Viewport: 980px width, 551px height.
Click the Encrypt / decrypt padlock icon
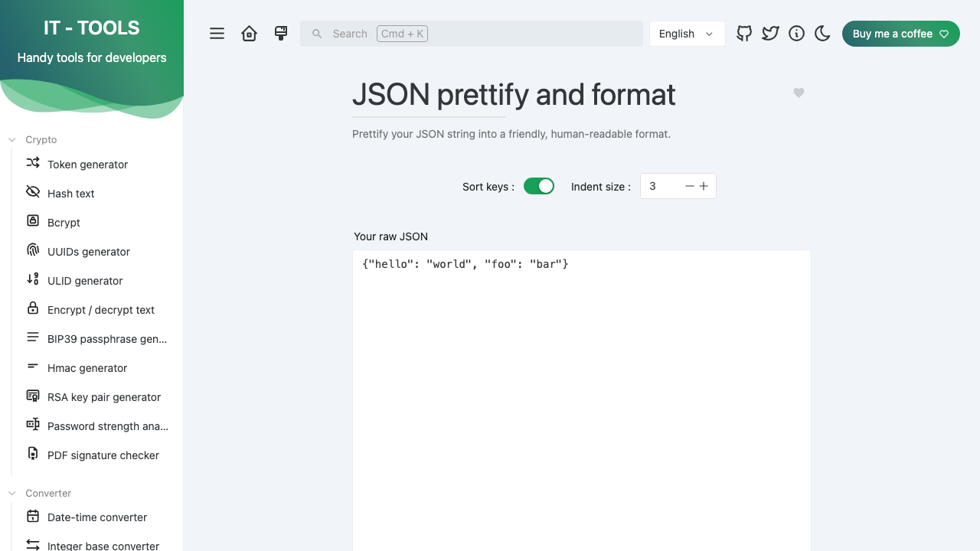click(x=33, y=308)
